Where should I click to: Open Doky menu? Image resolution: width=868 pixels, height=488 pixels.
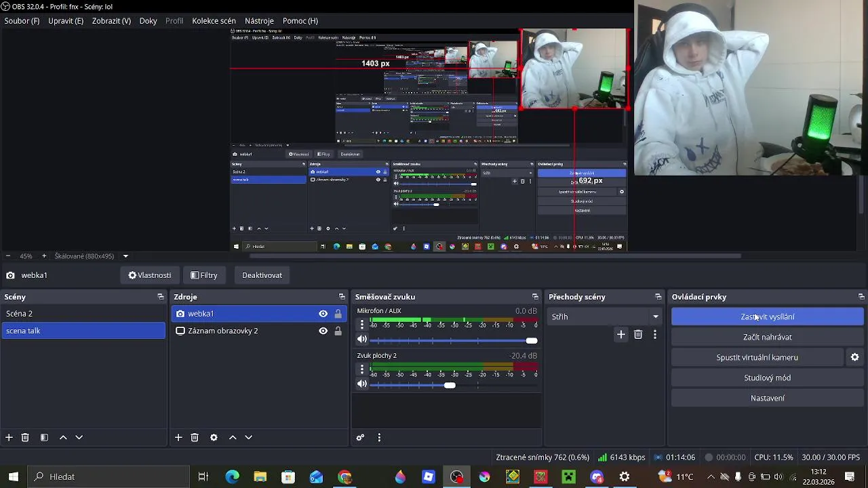[149, 21]
